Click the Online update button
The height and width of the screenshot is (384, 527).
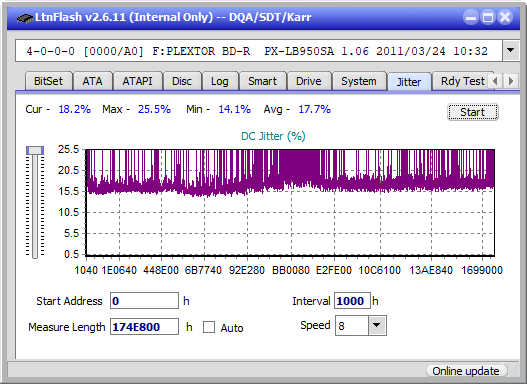tap(466, 371)
